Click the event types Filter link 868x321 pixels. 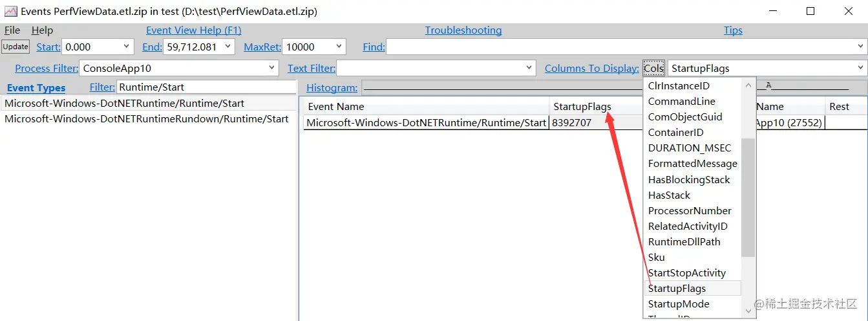[x=102, y=87]
